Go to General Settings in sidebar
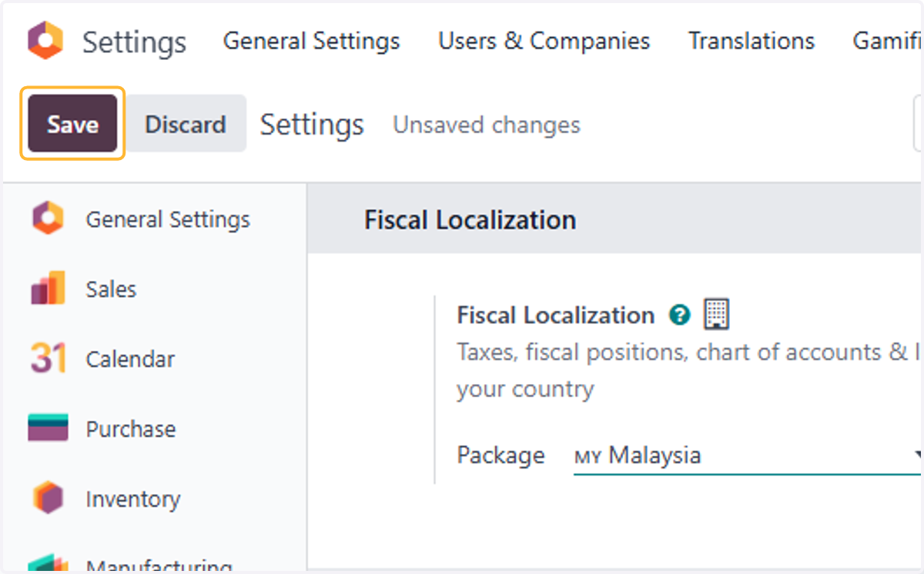This screenshot has height=574, width=924. (168, 219)
